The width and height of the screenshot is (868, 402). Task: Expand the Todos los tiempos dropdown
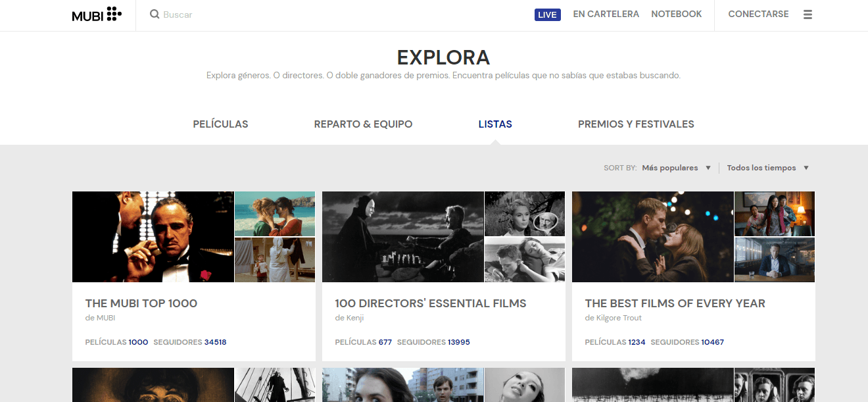(x=767, y=168)
